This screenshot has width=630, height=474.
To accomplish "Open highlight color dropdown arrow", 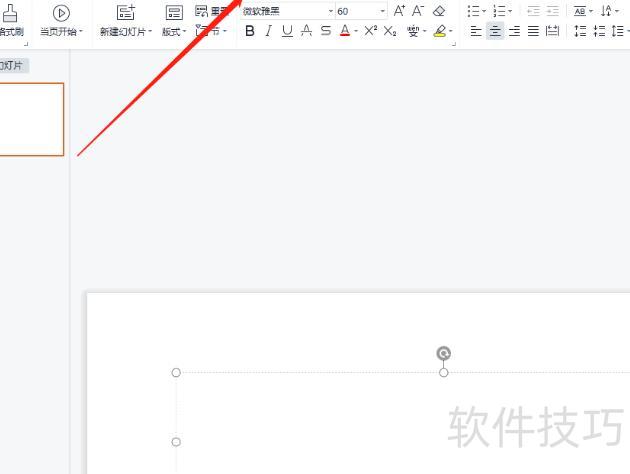I will point(451,31).
